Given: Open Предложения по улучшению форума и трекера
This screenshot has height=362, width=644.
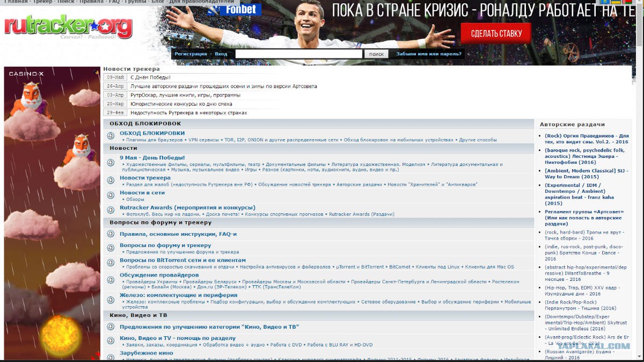Looking at the screenshot, I should tap(182, 252).
